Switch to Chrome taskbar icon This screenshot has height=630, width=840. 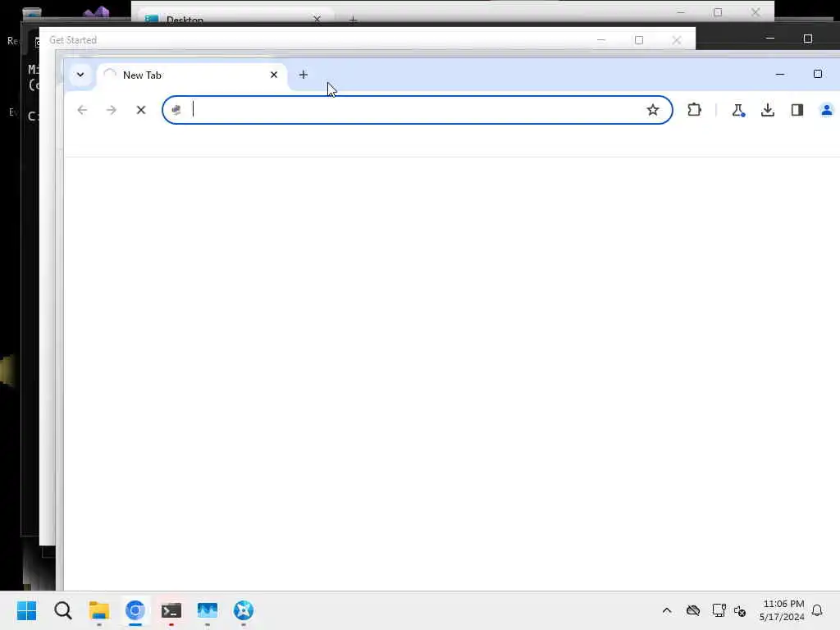click(x=135, y=610)
